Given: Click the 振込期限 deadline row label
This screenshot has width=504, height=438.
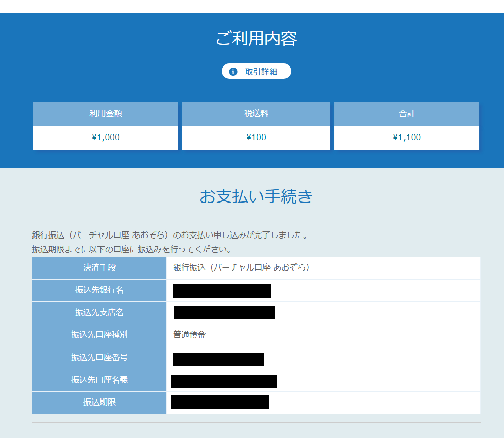Looking at the screenshot, I should click(99, 402).
